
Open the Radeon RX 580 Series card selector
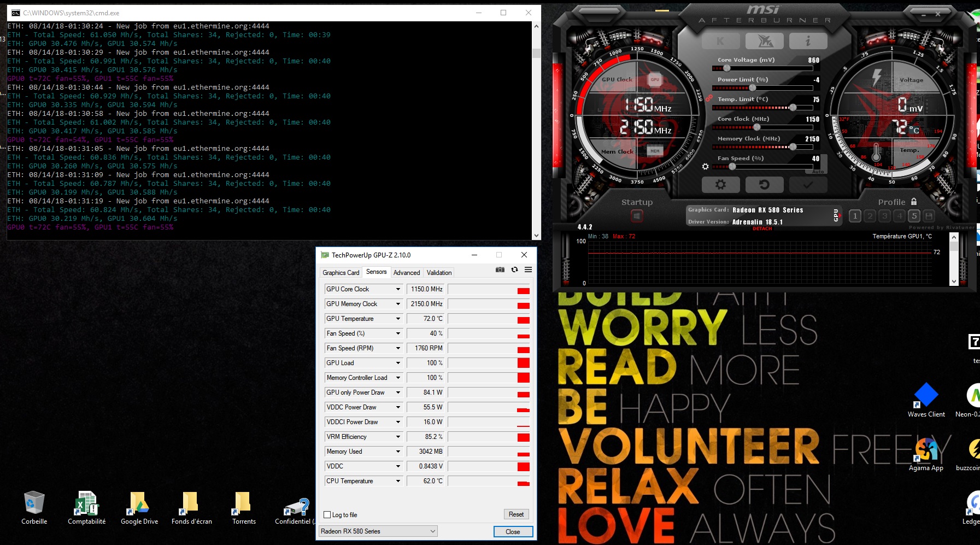pos(378,531)
